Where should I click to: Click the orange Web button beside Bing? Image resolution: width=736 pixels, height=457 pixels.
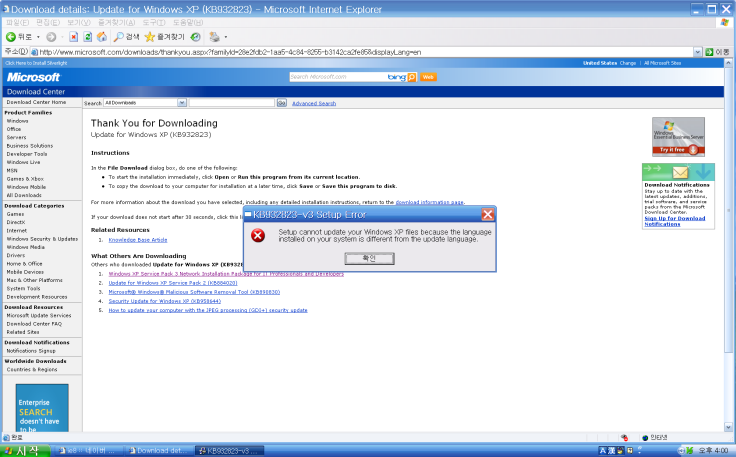428,77
